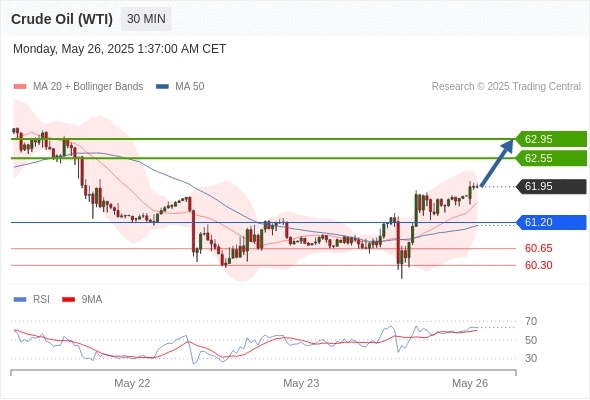Click the date line 'Monday, May 26, 2025 1:37:00 AM CET'
The width and height of the screenshot is (590, 400).
pyautogui.click(x=120, y=49)
